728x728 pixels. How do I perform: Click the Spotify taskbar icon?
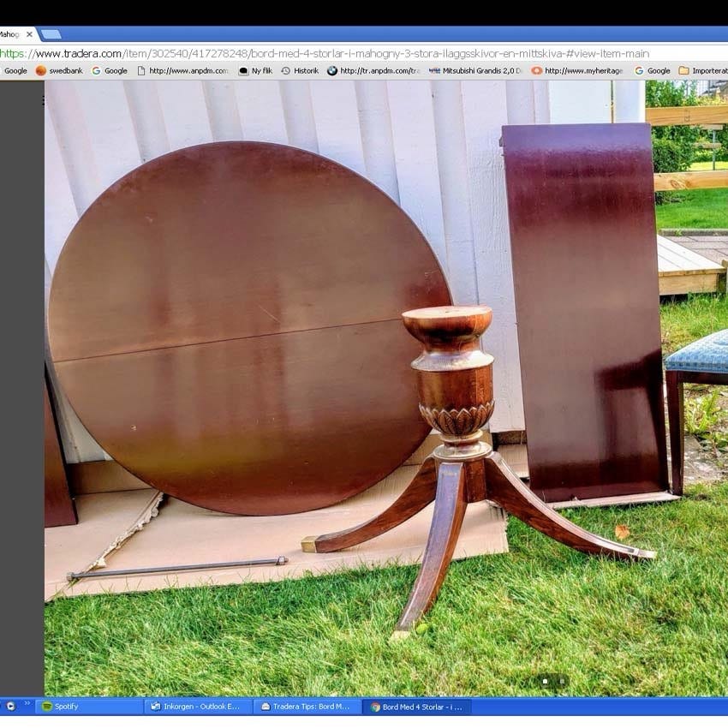[46, 707]
